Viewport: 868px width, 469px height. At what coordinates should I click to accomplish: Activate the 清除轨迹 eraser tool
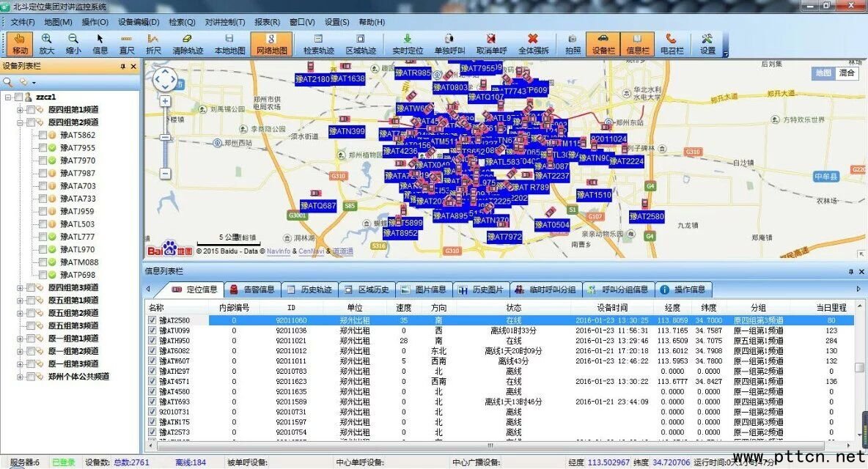pyautogui.click(x=188, y=43)
